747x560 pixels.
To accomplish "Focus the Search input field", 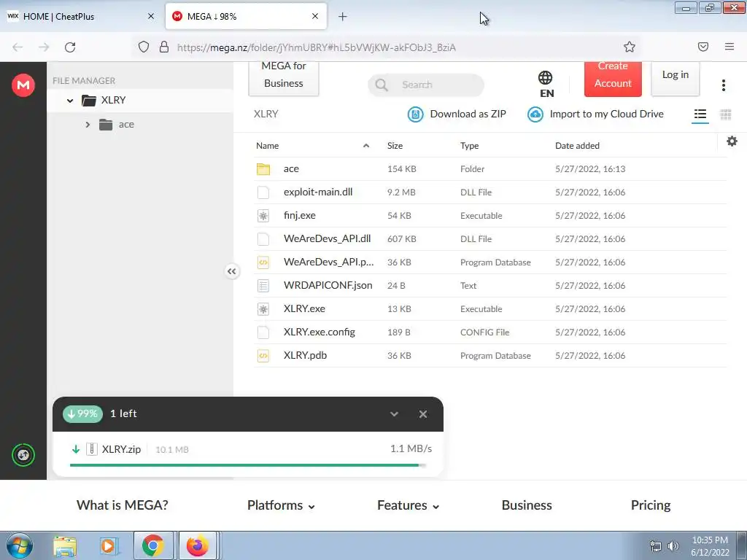I will pyautogui.click(x=426, y=85).
